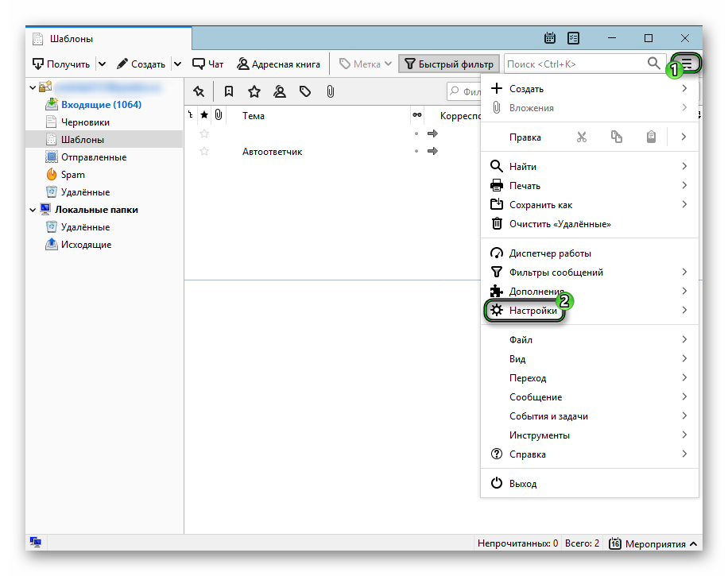Viewport: 728px width, 576px height.
Task: Sort by the star column header
Action: click(204, 115)
